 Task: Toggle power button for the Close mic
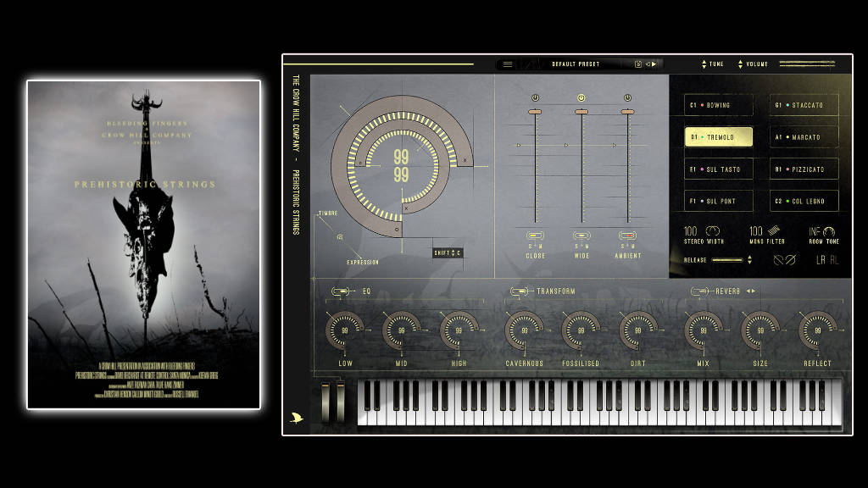(535, 97)
